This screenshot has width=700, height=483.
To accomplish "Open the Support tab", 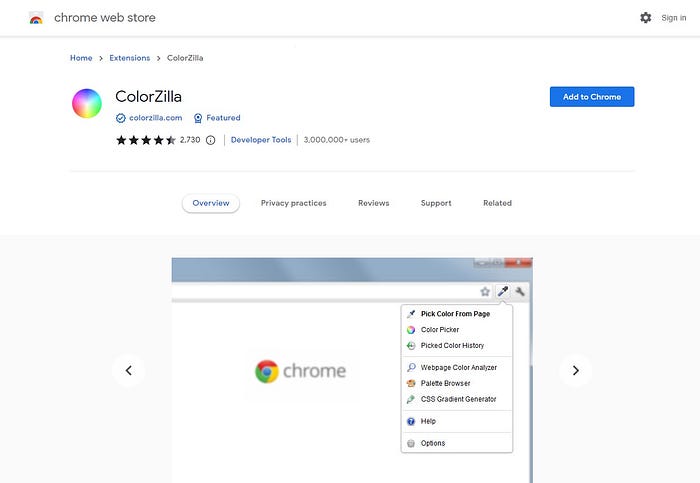I will tap(436, 203).
